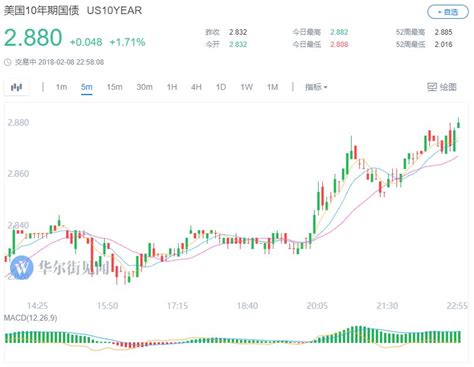Screen dimensions: 474x367
Task: Click the 2.880 current yield value
Action: pyautogui.click(x=33, y=37)
